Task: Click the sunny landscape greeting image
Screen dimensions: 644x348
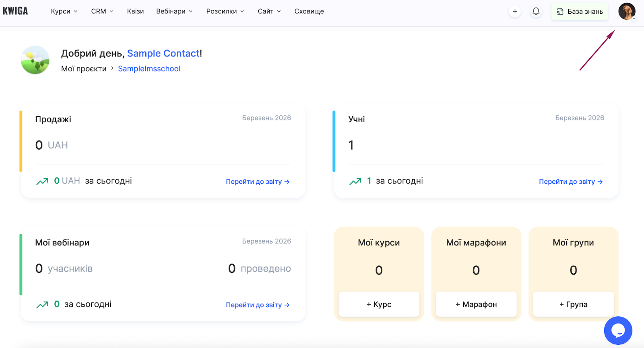Action: pos(35,60)
